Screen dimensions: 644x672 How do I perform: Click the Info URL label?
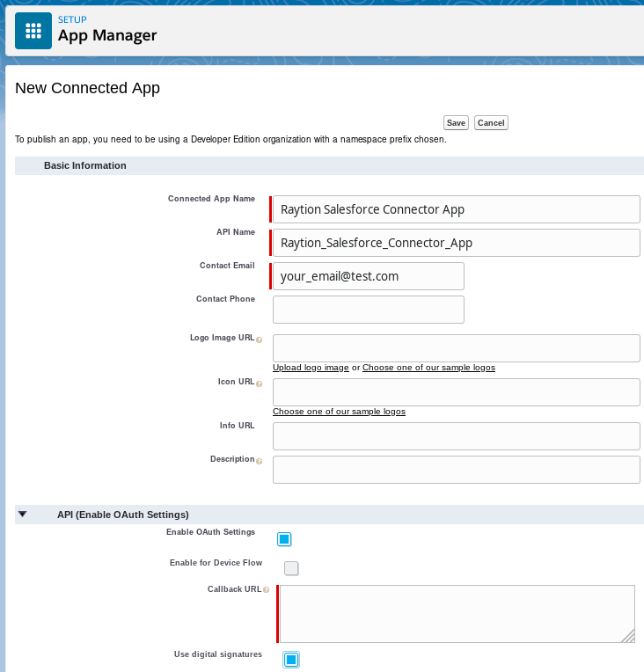[238, 426]
